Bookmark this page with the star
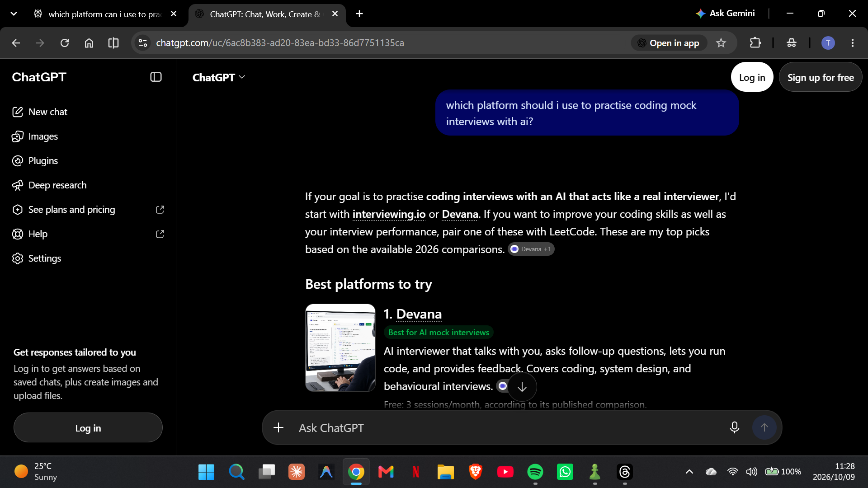 pos(721,43)
